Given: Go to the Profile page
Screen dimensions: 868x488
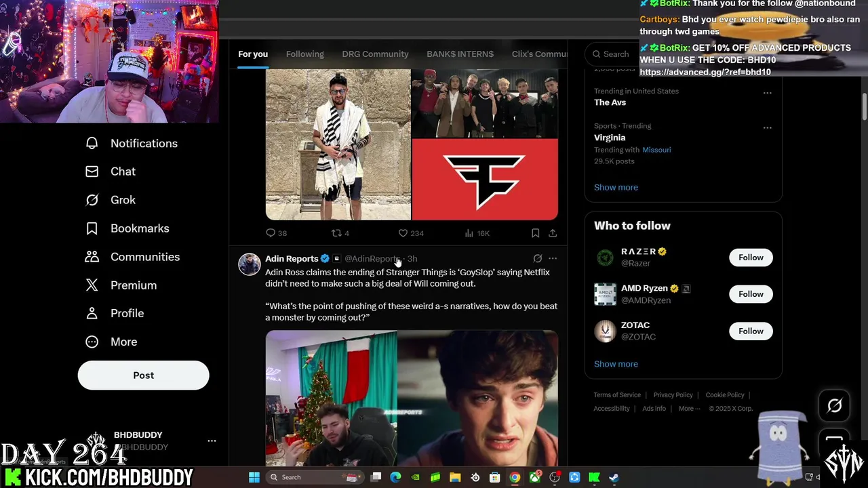Looking at the screenshot, I should click(114, 313).
